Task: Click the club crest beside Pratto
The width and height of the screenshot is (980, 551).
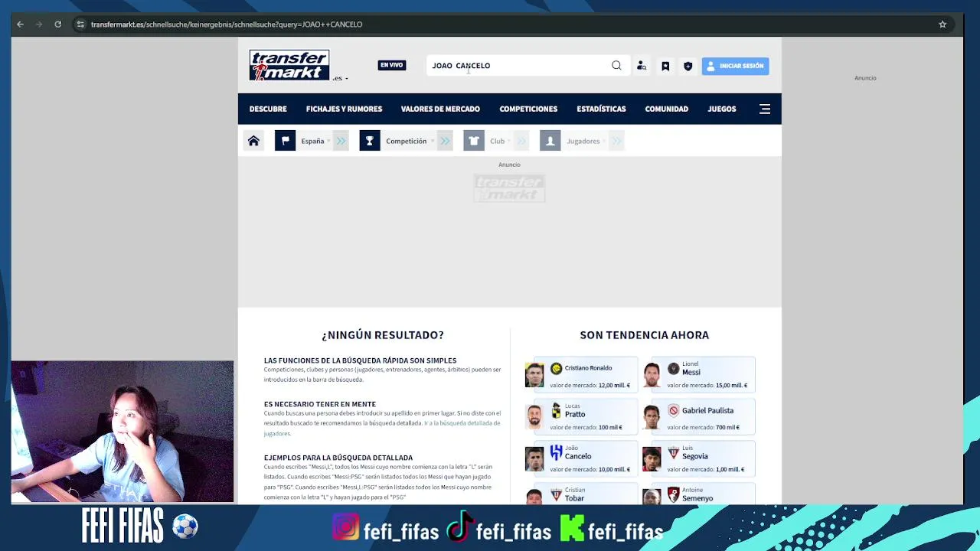Action: pyautogui.click(x=556, y=410)
